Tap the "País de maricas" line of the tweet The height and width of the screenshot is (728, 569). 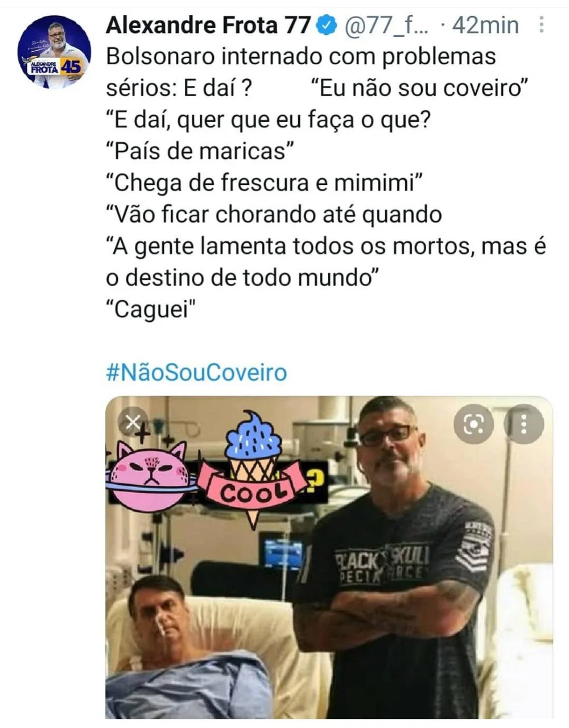(x=200, y=151)
